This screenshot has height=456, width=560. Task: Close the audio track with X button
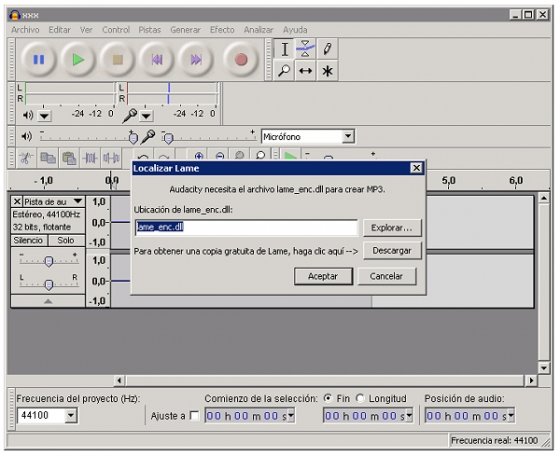pyautogui.click(x=17, y=202)
